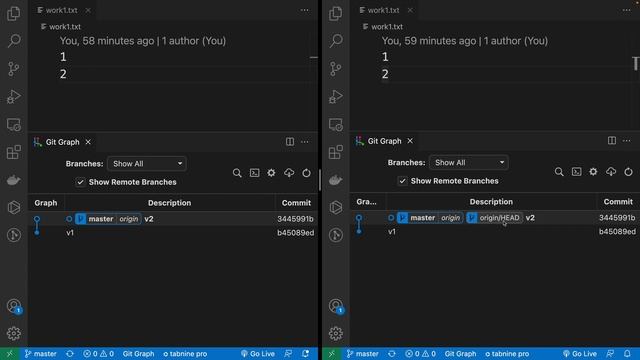This screenshot has width=640, height=360.
Task: Click Go Live in right status bar
Action: tap(580, 354)
